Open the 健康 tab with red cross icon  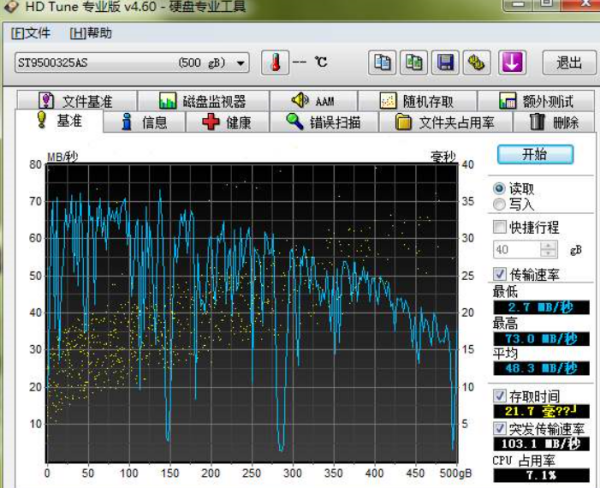pyautogui.click(x=227, y=123)
